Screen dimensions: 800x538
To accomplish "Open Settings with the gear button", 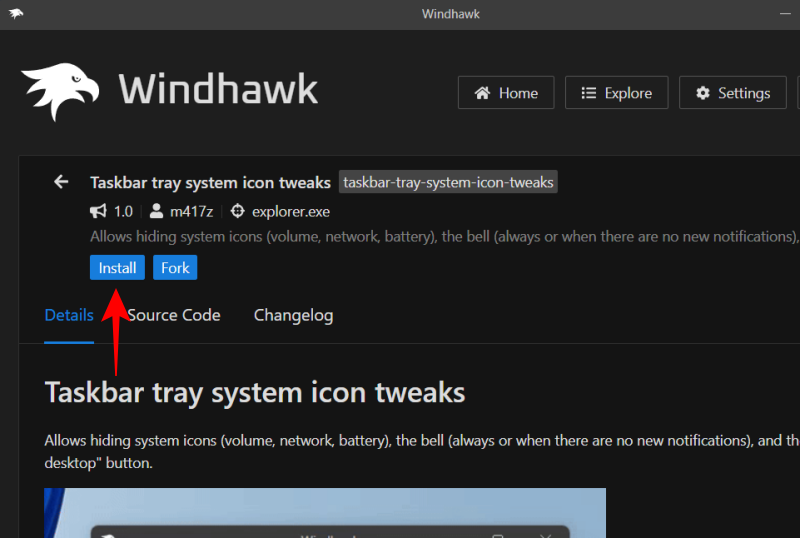I will pos(733,93).
